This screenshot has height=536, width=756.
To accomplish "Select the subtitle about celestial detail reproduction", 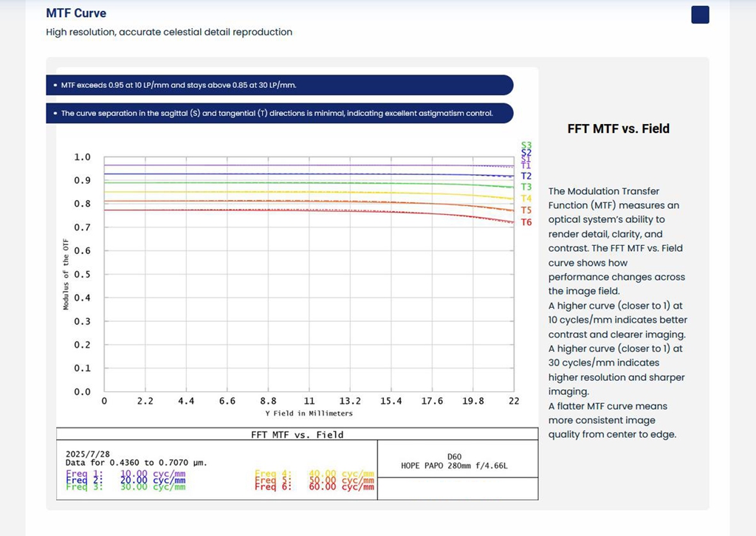I will [169, 32].
